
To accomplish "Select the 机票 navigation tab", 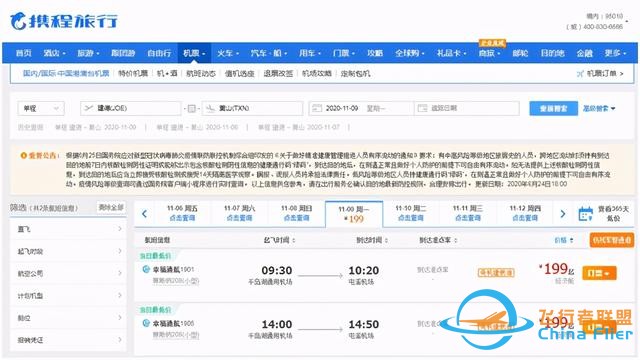I will pos(194,53).
